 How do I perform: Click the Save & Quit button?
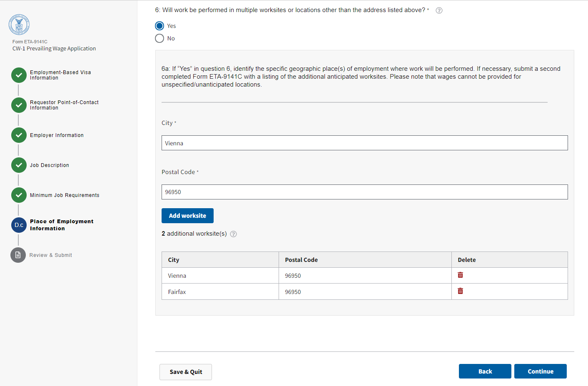(186, 372)
